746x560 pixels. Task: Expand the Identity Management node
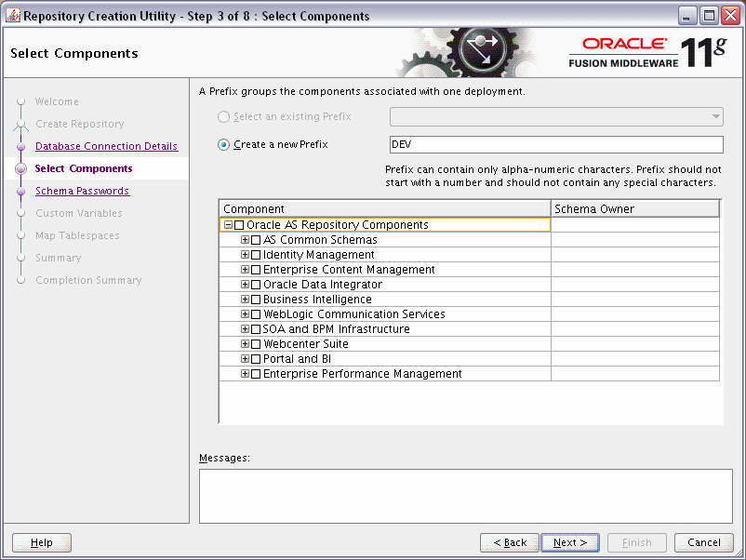click(244, 254)
